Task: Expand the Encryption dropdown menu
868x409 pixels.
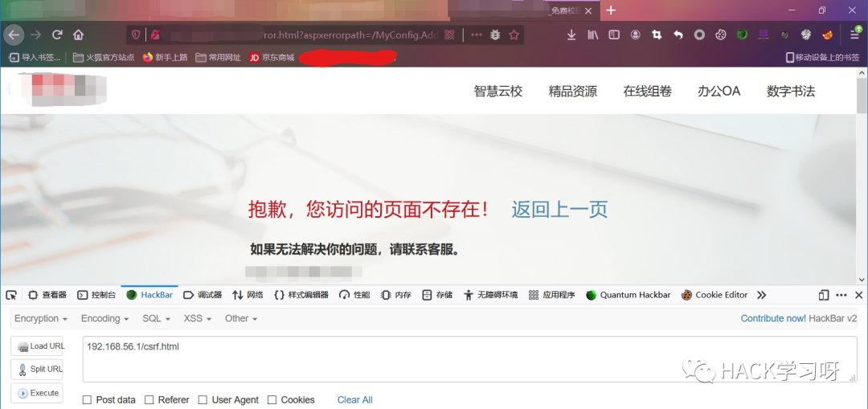Action: click(41, 318)
